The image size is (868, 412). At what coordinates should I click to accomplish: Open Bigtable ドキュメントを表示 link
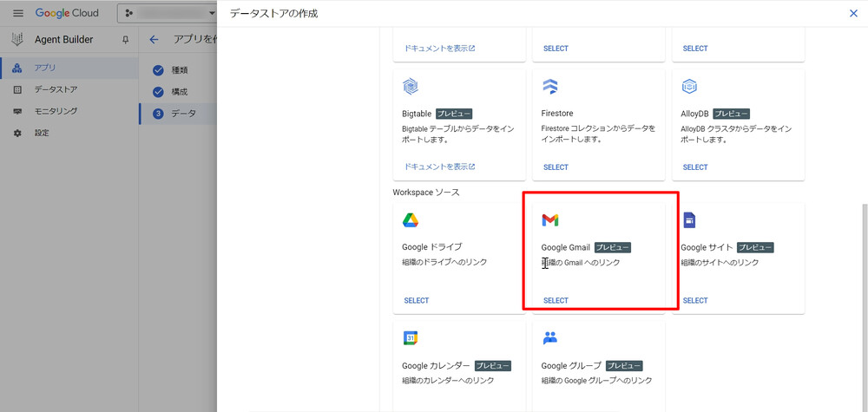tap(439, 167)
